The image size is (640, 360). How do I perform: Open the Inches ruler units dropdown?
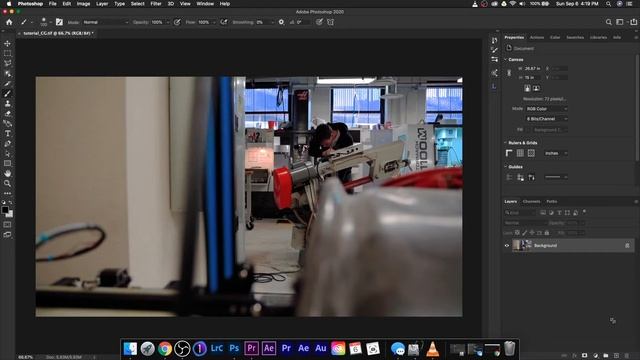(556, 153)
